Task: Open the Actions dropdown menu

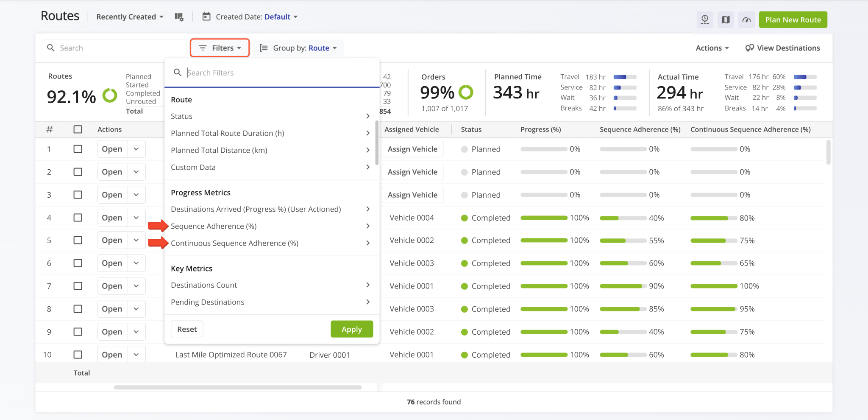Action: tap(712, 48)
